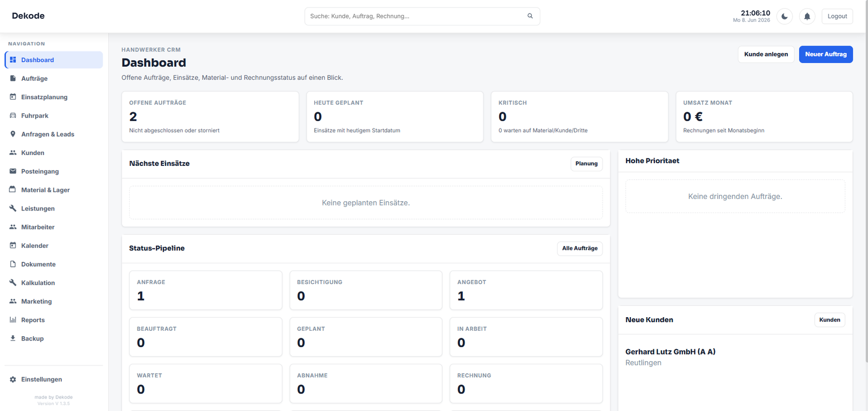The image size is (868, 411).
Task: Click the Backup download icon
Action: click(x=13, y=338)
